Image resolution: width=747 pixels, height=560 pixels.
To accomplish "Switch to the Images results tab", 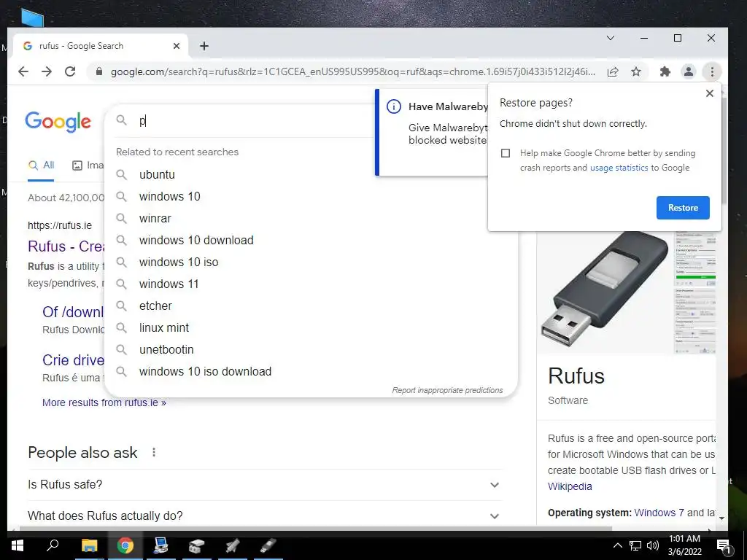I will [88, 166].
